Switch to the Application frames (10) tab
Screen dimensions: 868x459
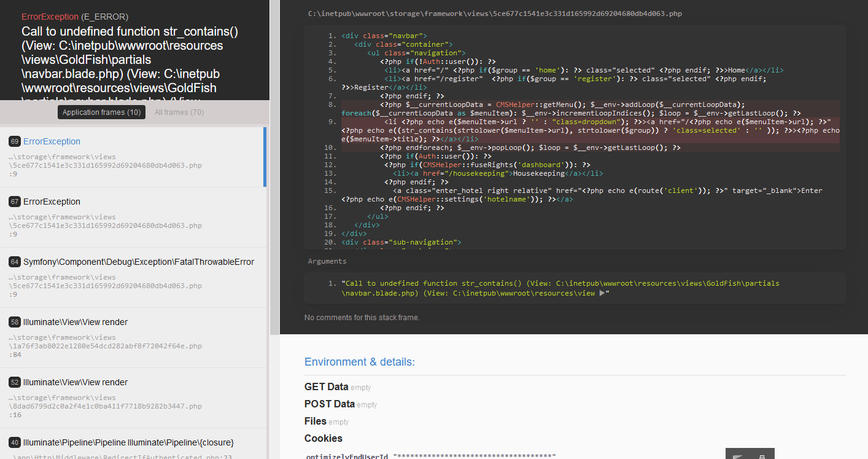(101, 112)
